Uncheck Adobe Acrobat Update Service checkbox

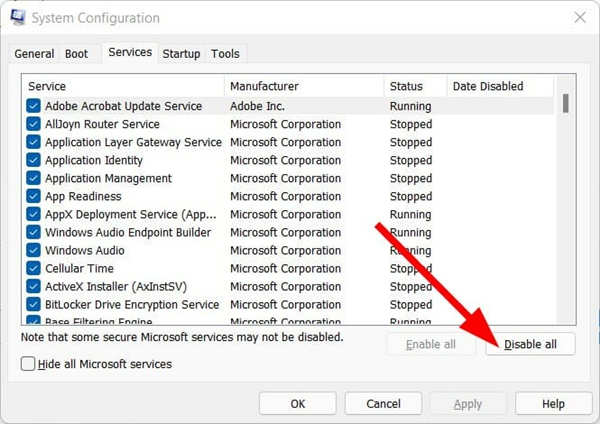tap(34, 106)
